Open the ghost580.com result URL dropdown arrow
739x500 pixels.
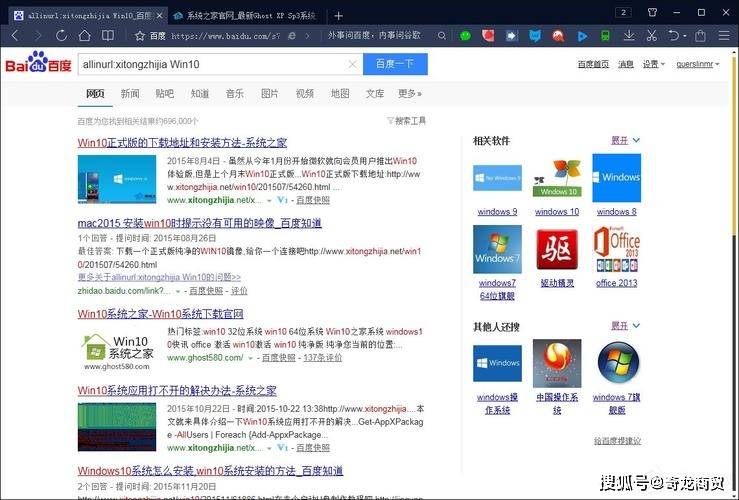pos(251,358)
